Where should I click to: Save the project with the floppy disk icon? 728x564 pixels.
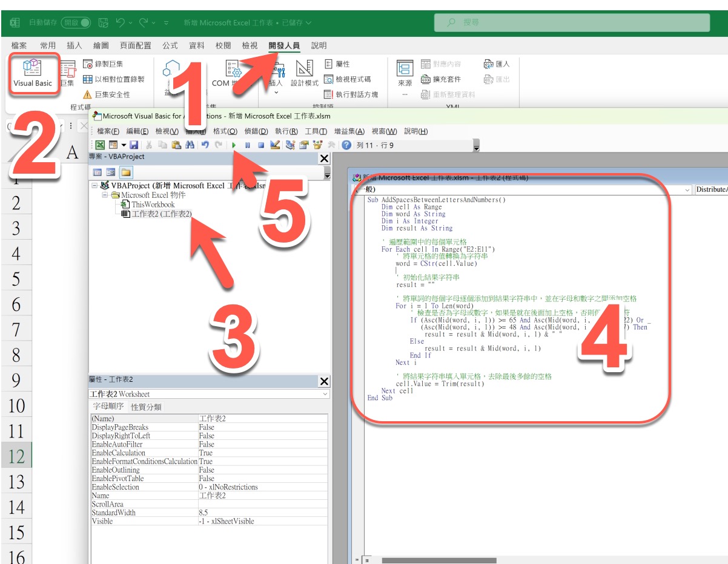coord(134,145)
